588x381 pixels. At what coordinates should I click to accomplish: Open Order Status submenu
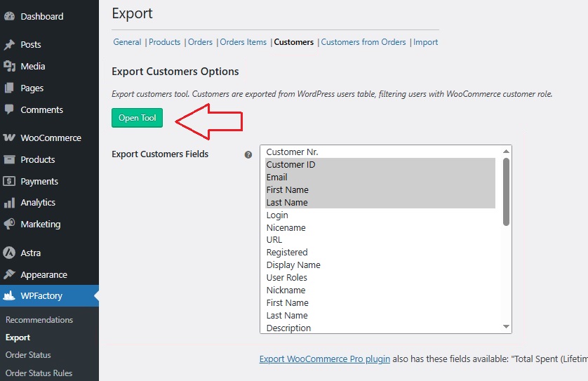[x=28, y=355]
